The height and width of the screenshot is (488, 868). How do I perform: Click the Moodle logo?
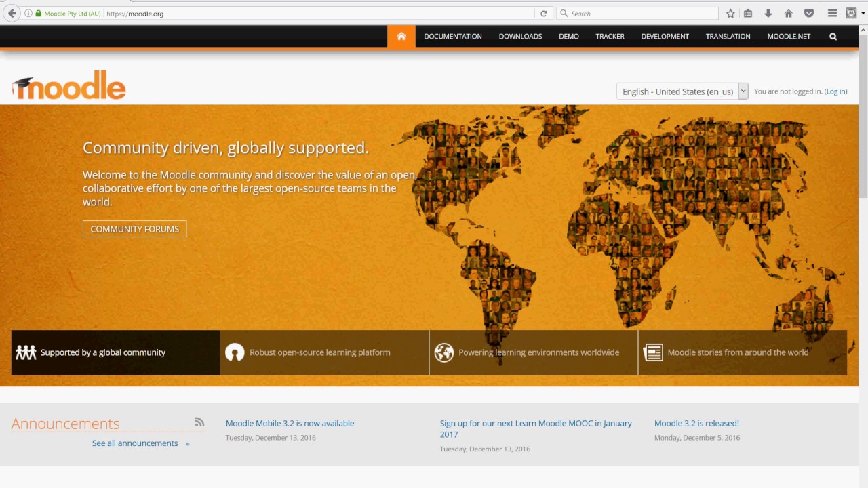click(68, 85)
